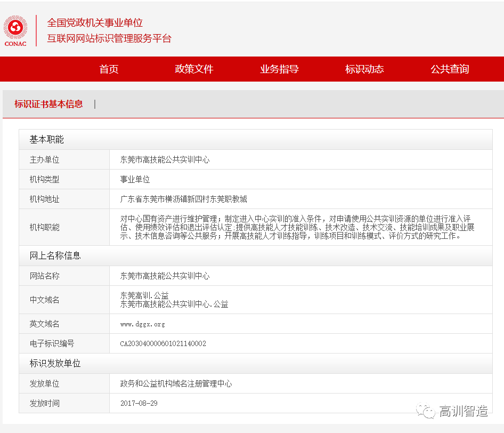Click the 主办单位 value 东莞市高技能公共实训中心

165,160
